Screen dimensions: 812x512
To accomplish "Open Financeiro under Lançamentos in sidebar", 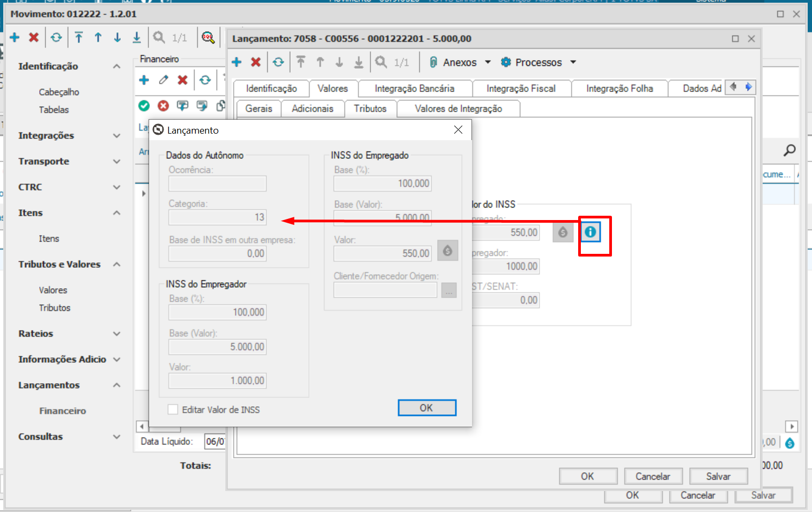I will 62,411.
